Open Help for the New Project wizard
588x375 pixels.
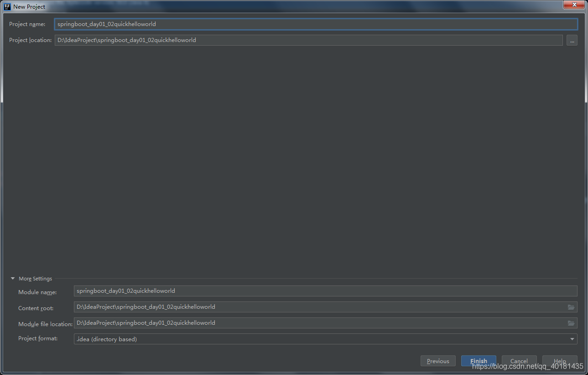560,361
